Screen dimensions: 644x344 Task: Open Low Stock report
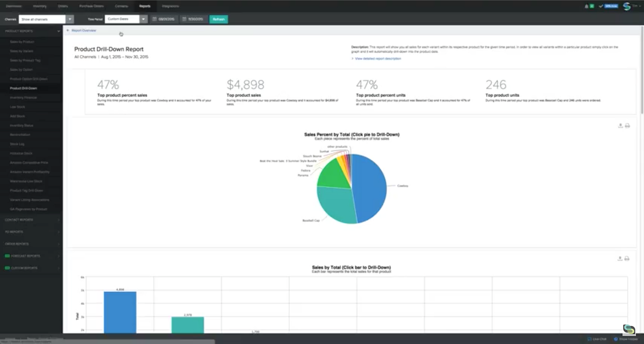(x=17, y=107)
